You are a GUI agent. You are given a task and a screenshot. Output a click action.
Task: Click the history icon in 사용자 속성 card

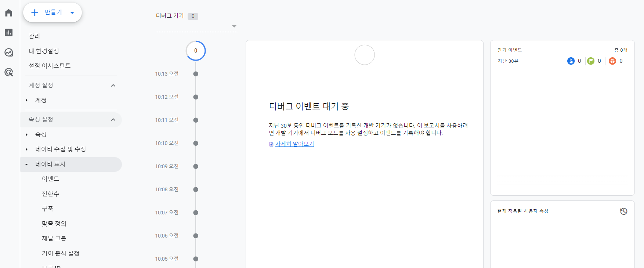pyautogui.click(x=623, y=211)
